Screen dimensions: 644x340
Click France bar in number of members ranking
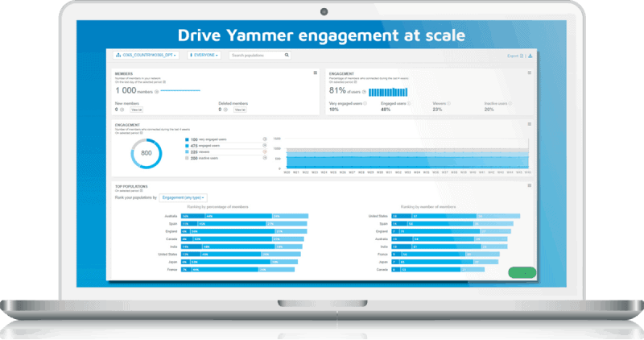click(x=446, y=255)
